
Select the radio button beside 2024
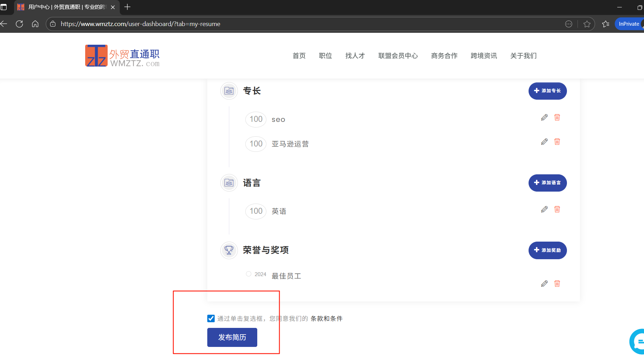tap(248, 274)
